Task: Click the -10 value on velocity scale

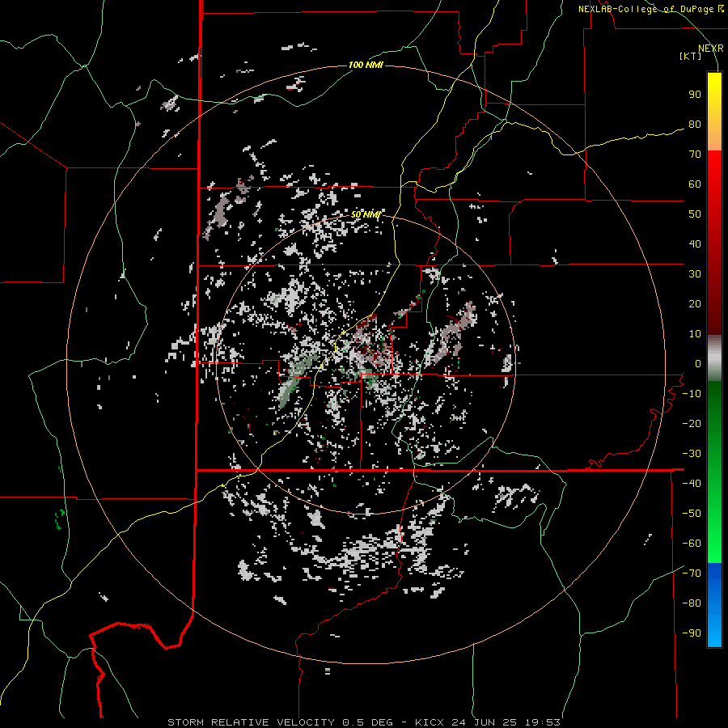Action: [x=692, y=394]
